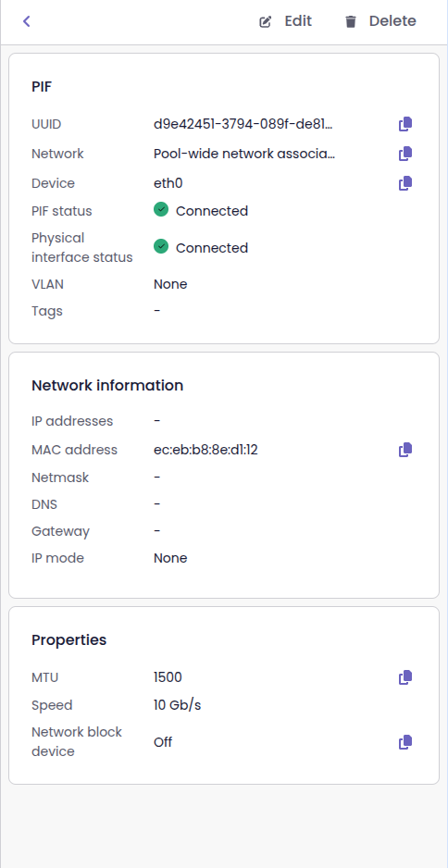Click the pencil icon next to Edit
Viewport: 448px width, 868px height.
[266, 22]
